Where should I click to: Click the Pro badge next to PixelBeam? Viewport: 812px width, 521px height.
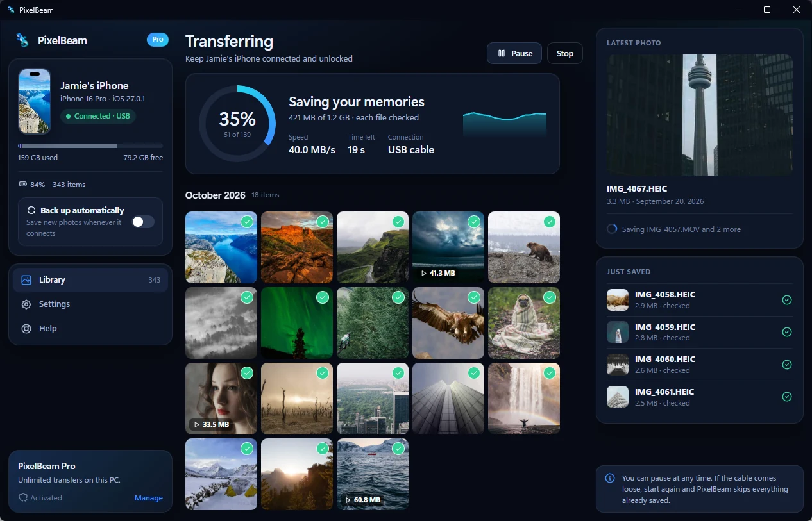(x=157, y=40)
